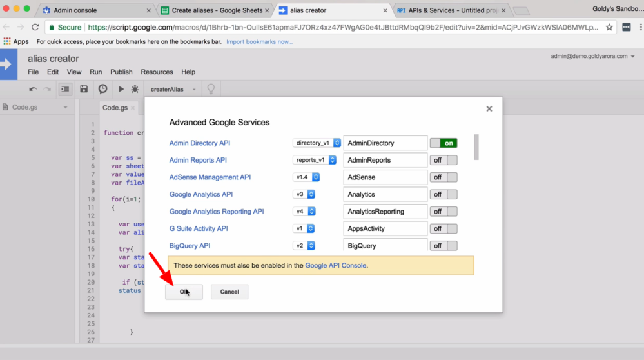Enable Google Analytics Reporting API switch

[444, 212]
